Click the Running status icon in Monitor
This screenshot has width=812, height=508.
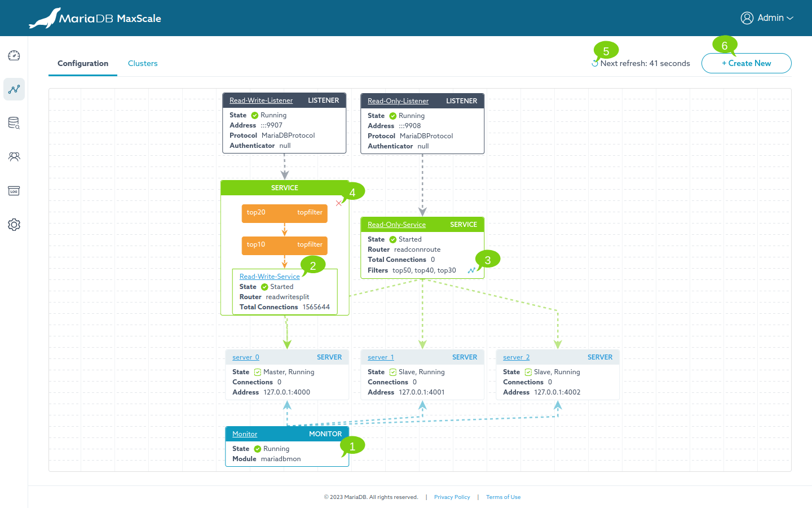pyautogui.click(x=258, y=449)
